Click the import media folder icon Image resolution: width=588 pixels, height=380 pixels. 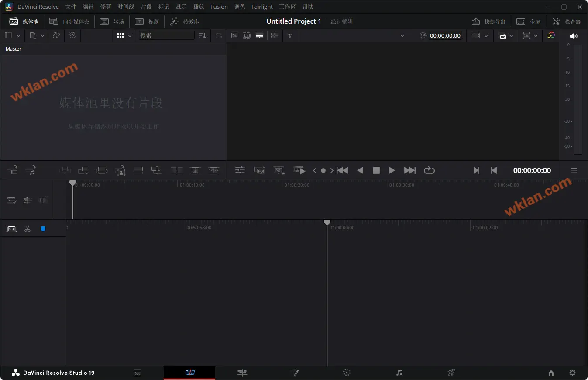pos(13,170)
